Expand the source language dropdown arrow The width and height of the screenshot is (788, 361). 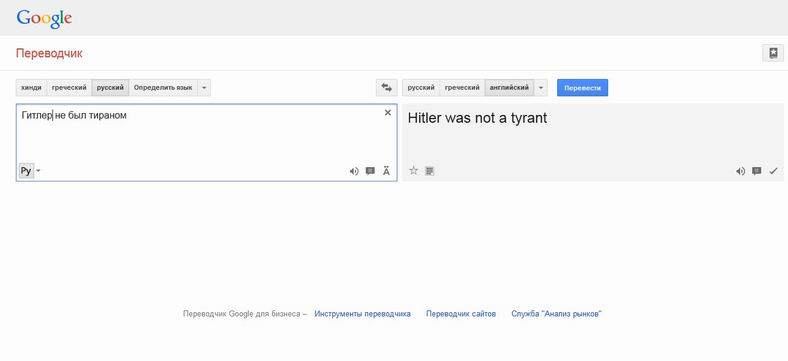click(x=204, y=87)
